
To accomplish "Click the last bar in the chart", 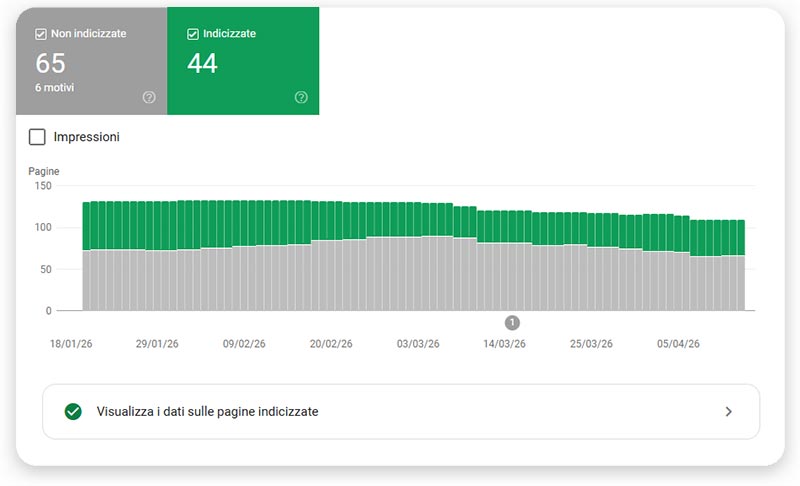I will click(739, 270).
